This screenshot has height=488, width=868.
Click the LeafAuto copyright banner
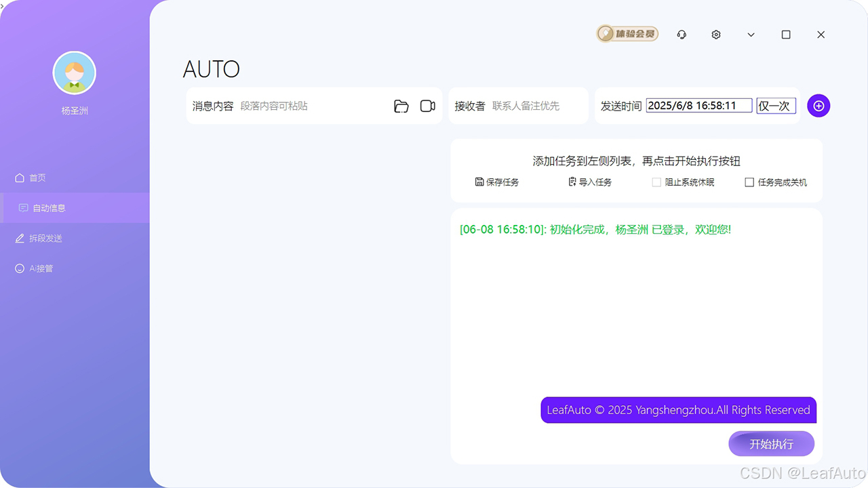678,410
